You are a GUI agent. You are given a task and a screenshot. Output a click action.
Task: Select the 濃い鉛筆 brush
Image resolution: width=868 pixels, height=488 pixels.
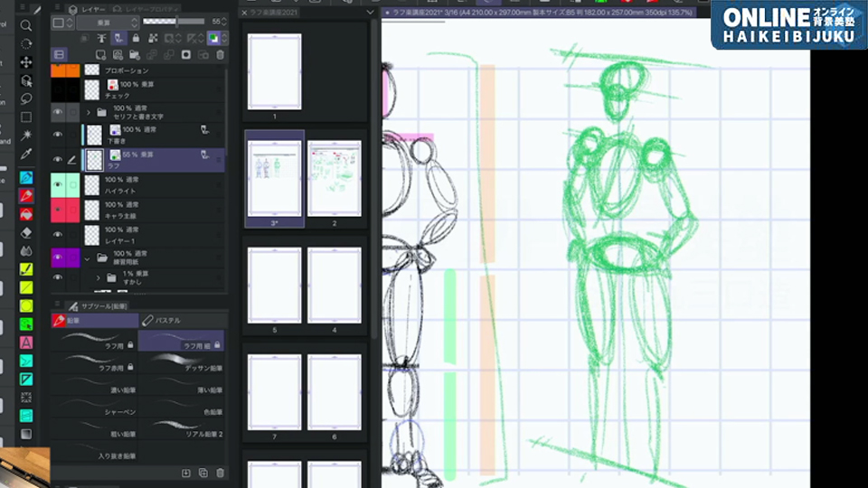pyautogui.click(x=94, y=385)
